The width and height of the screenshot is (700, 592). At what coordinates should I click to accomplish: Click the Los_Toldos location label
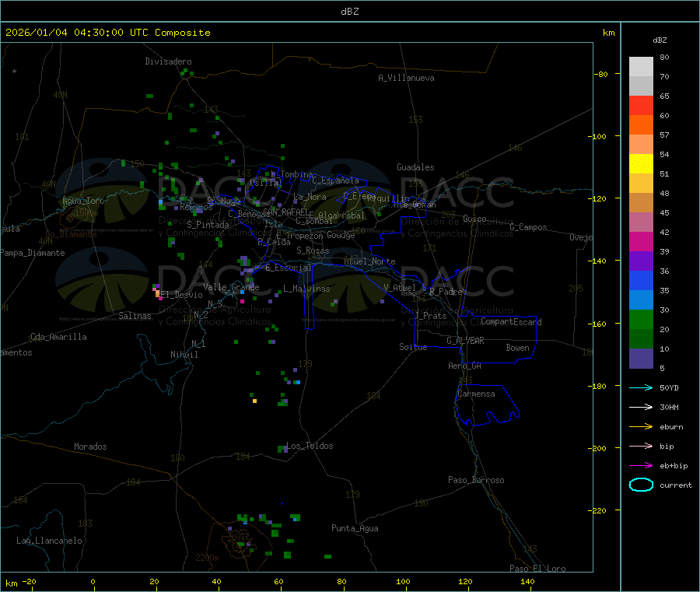point(310,446)
